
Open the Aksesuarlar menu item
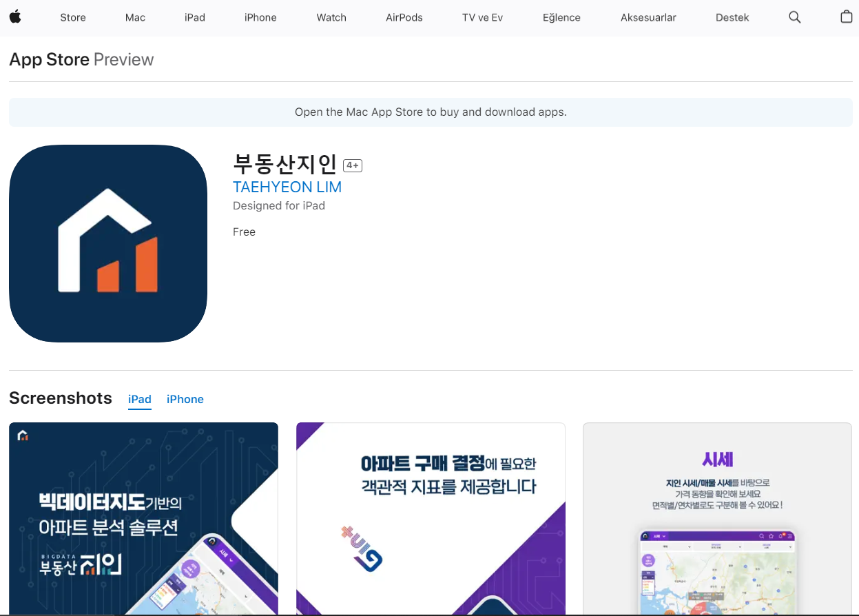pyautogui.click(x=648, y=17)
